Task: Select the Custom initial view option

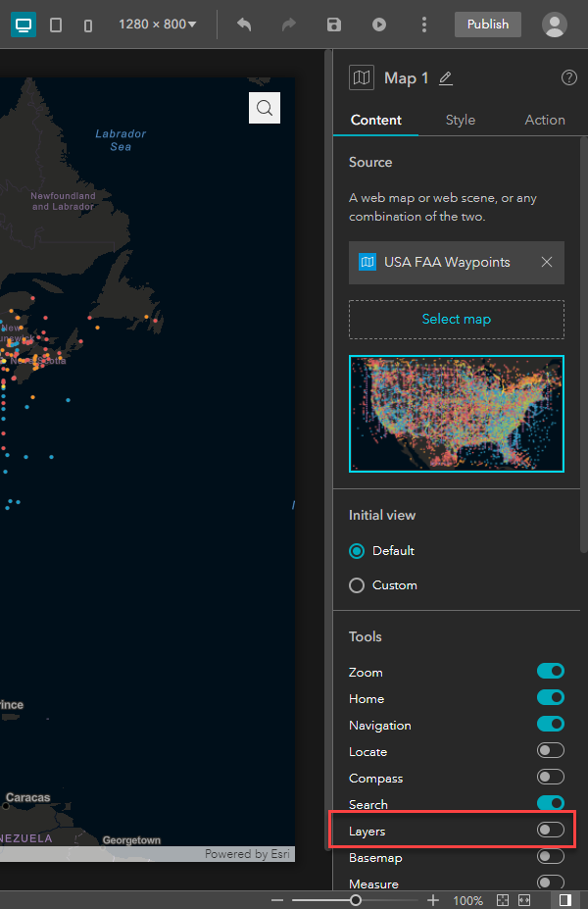Action: (x=357, y=585)
